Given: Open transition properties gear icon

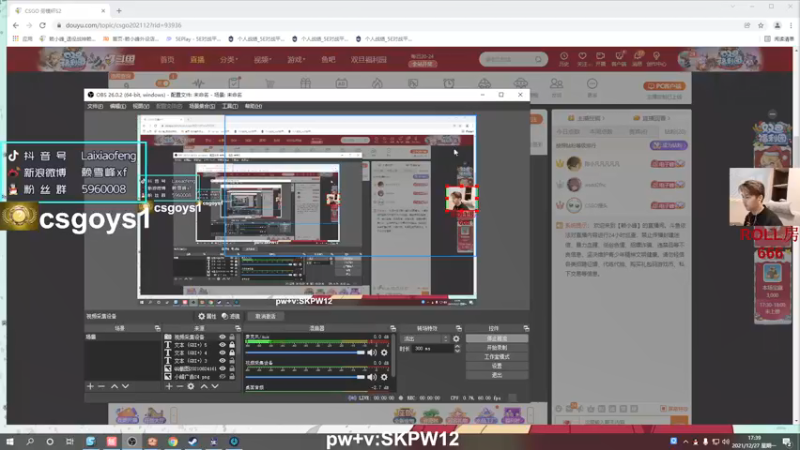Looking at the screenshot, I should point(456,339).
